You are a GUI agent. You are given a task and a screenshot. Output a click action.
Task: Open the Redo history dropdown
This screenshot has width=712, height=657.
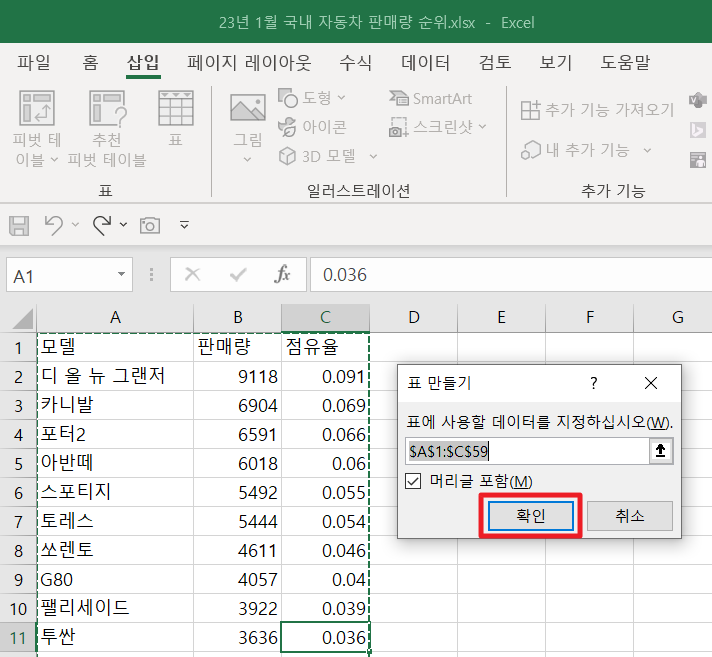(124, 225)
